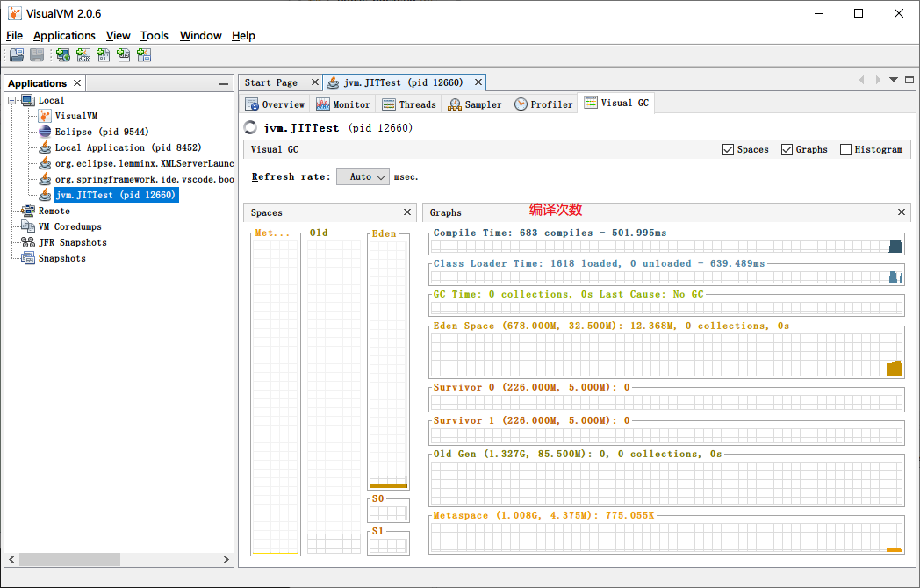Open the Tools menu

tap(155, 36)
